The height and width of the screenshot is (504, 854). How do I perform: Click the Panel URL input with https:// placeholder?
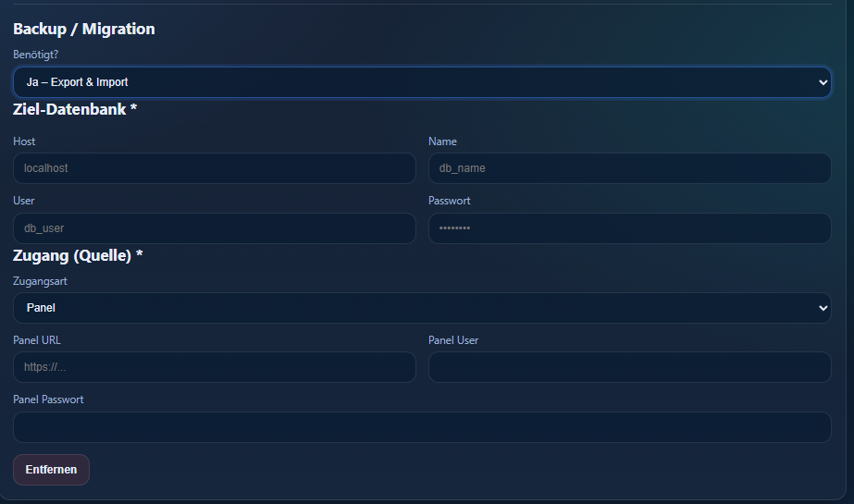[214, 367]
